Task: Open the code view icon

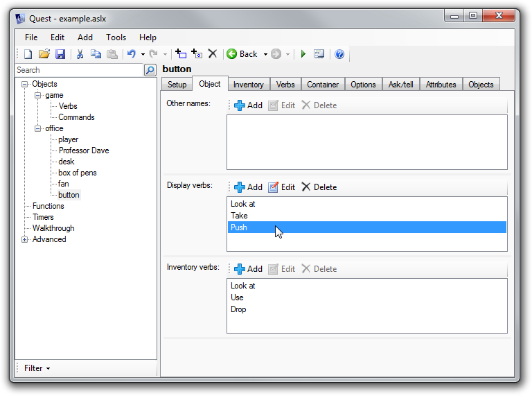Action: point(319,54)
